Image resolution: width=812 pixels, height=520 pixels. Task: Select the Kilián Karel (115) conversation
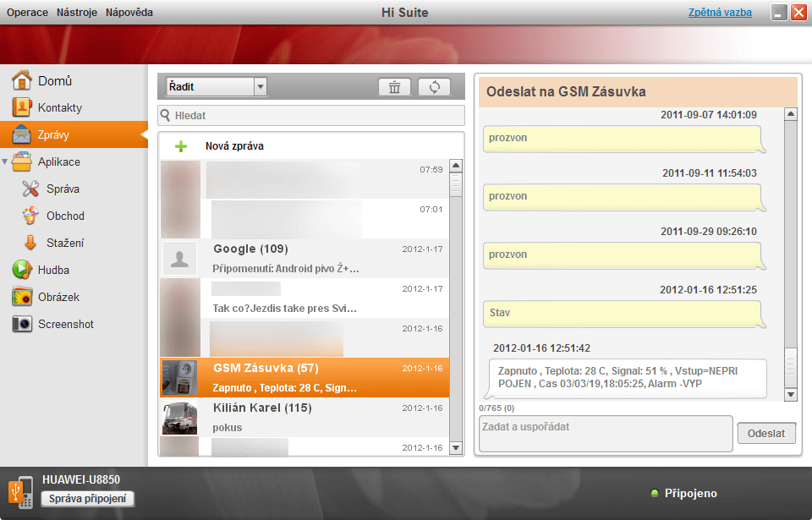304,418
